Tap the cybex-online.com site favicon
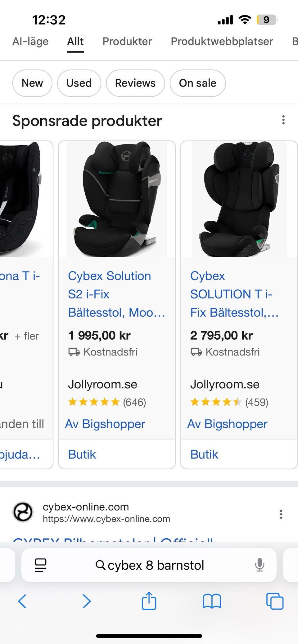The height and width of the screenshot is (644, 298). (23, 512)
